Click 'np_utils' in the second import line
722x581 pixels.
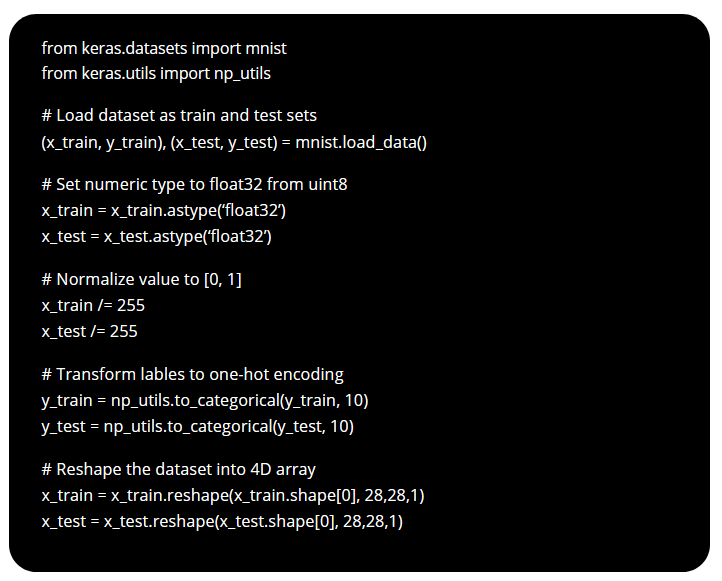(x=242, y=74)
